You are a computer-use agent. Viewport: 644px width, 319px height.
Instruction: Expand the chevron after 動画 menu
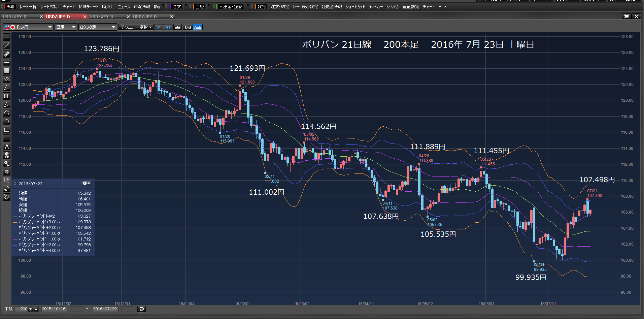point(163,5)
